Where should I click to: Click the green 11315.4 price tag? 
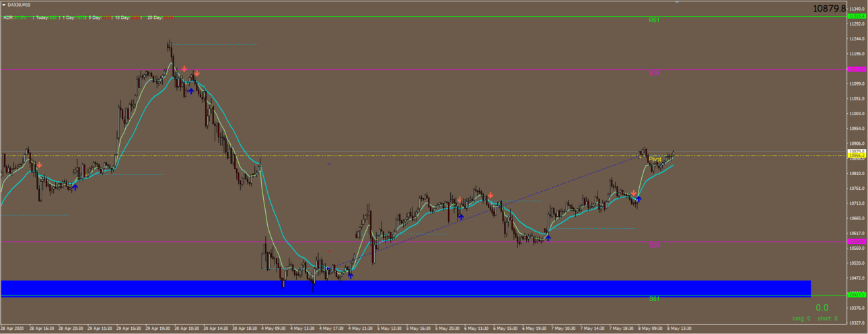click(857, 16)
